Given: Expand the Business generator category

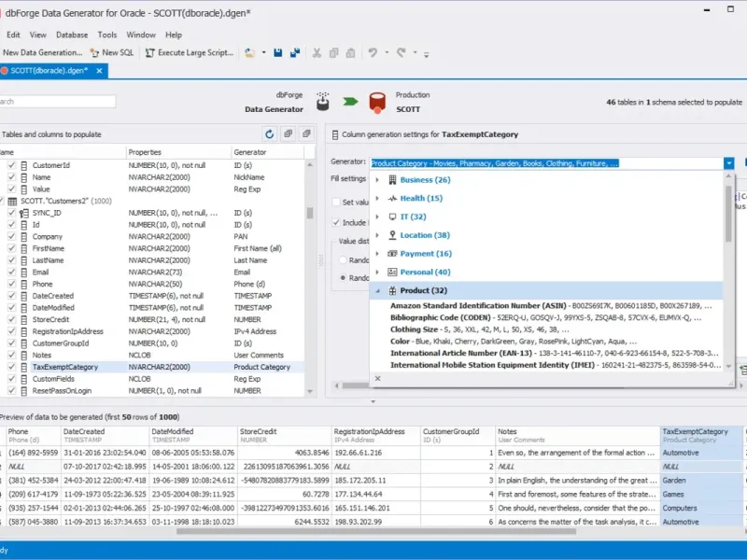Looking at the screenshot, I should pos(377,179).
